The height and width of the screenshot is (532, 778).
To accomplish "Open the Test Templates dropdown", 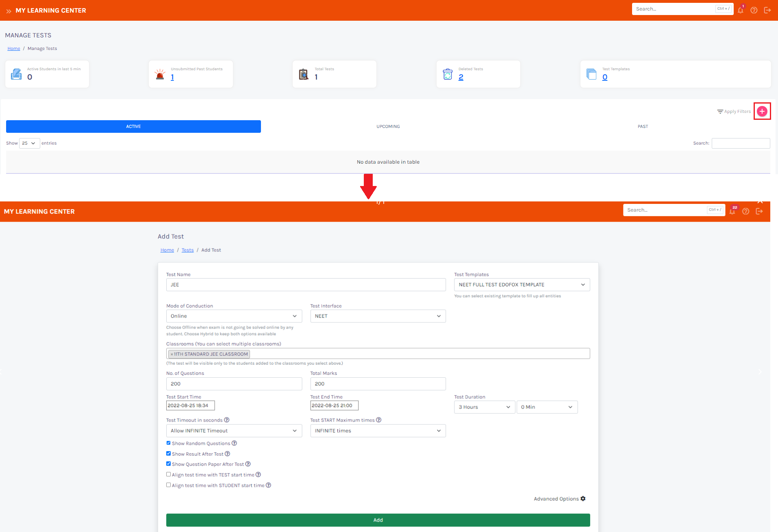I will 522,285.
